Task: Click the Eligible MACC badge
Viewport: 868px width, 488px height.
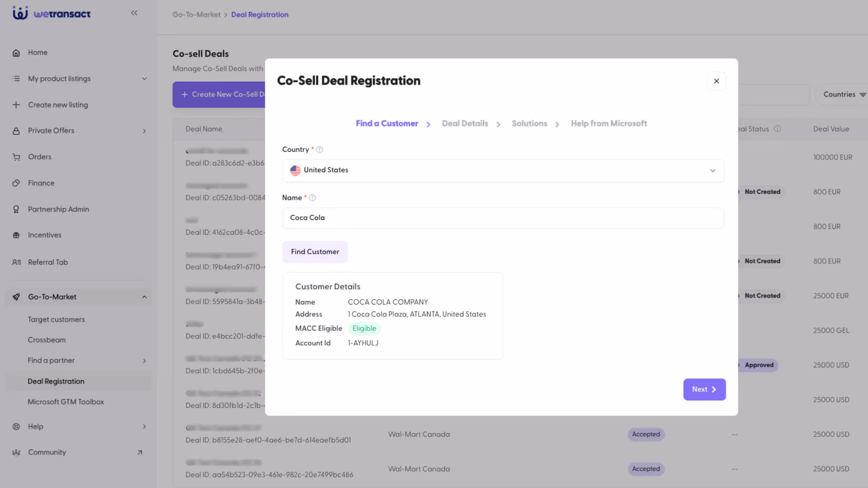Action: 364,329
